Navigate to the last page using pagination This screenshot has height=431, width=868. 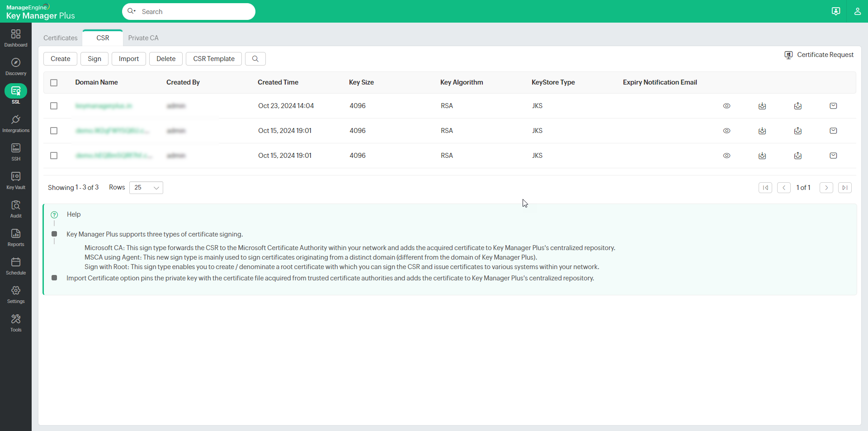click(844, 187)
